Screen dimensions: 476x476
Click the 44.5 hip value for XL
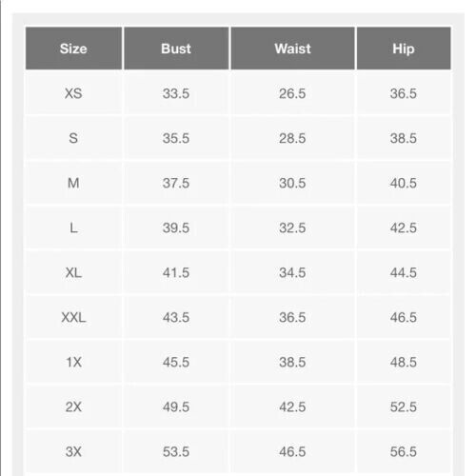click(404, 272)
